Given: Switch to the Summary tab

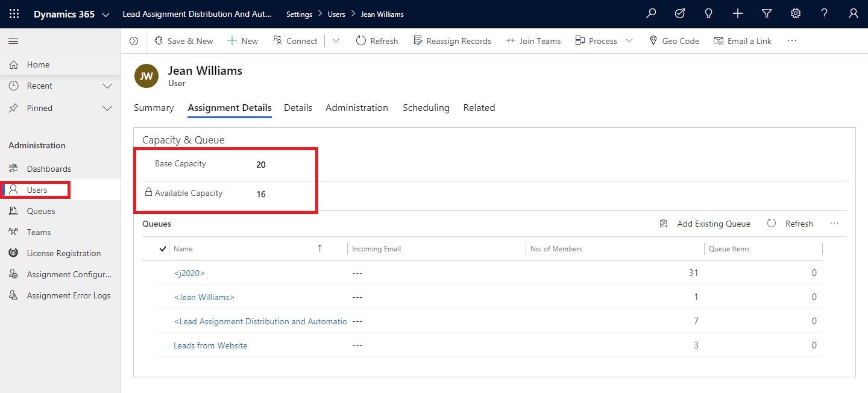Looking at the screenshot, I should (x=154, y=108).
